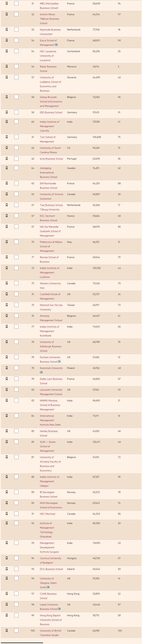Click the info icon beside Glasgow Adam Smith
The height and width of the screenshot is (644, 142).
[48, 587]
